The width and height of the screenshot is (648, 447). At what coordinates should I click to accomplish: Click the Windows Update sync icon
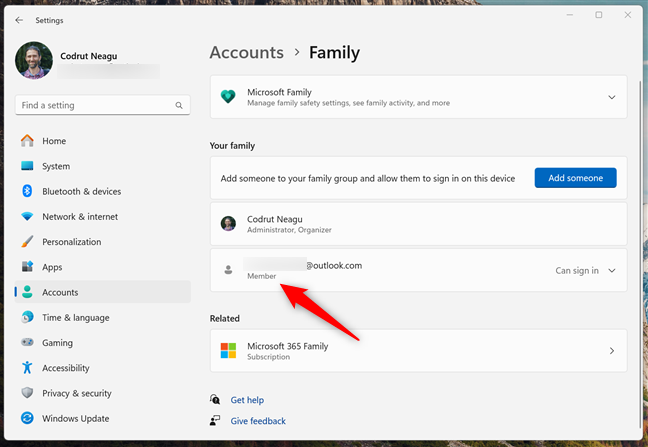[27, 418]
